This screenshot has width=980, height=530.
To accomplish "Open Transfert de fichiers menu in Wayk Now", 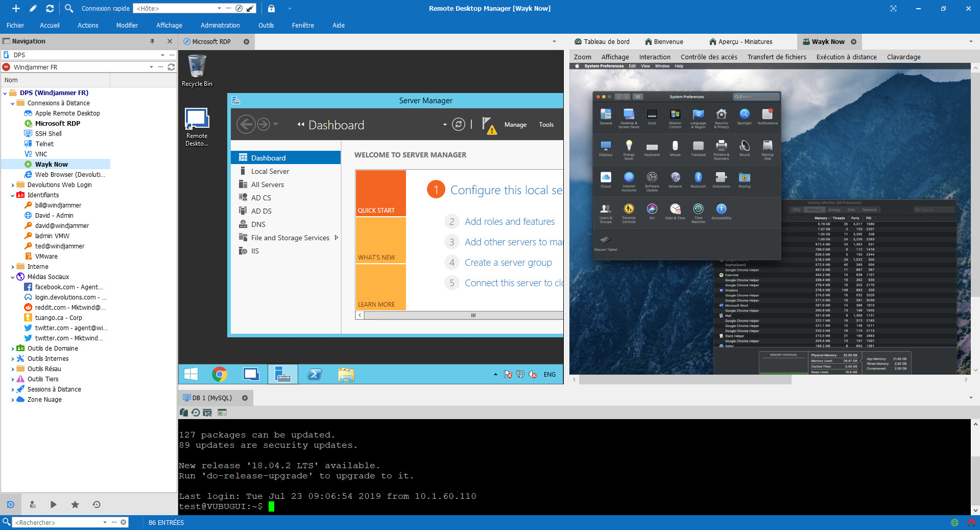I will [777, 57].
